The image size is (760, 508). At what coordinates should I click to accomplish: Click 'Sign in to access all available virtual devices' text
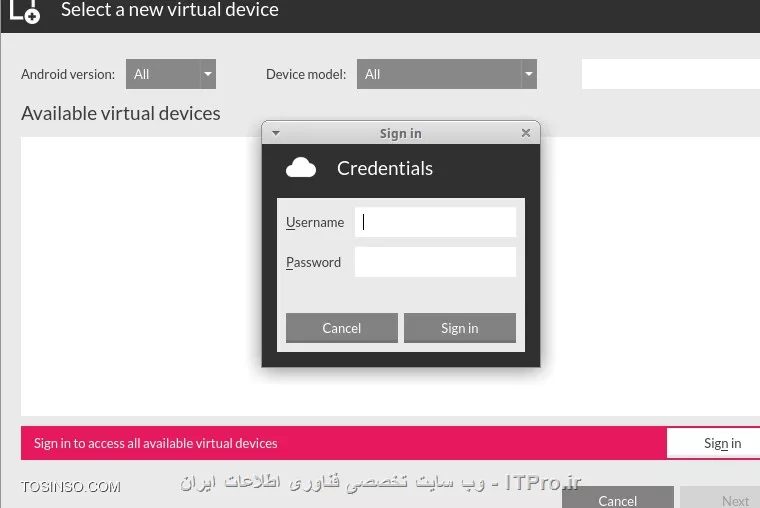click(156, 443)
